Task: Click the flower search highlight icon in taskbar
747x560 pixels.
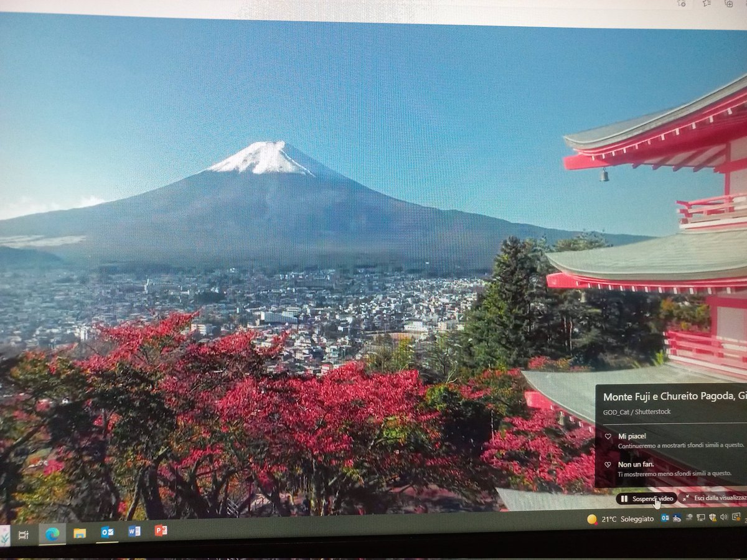Action: point(4,536)
